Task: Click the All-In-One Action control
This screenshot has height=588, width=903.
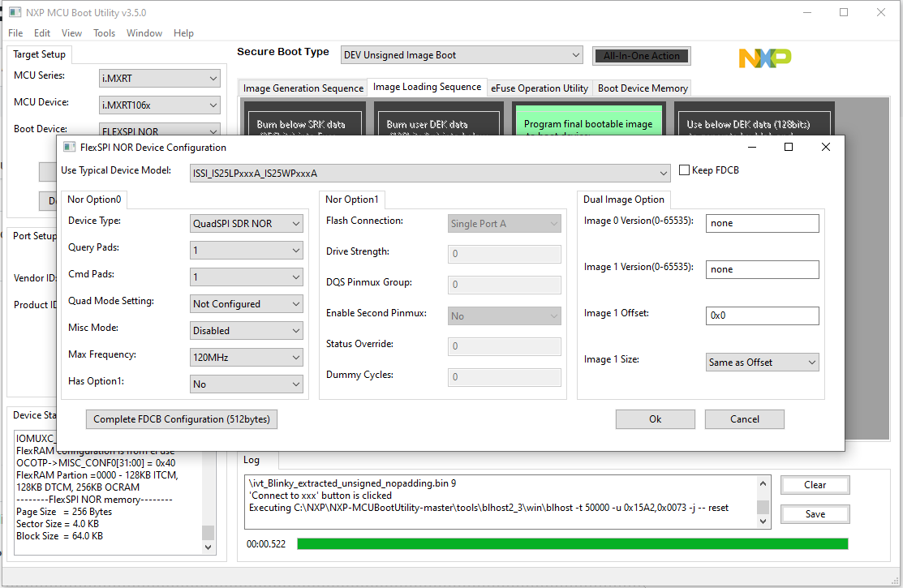Action: point(641,55)
